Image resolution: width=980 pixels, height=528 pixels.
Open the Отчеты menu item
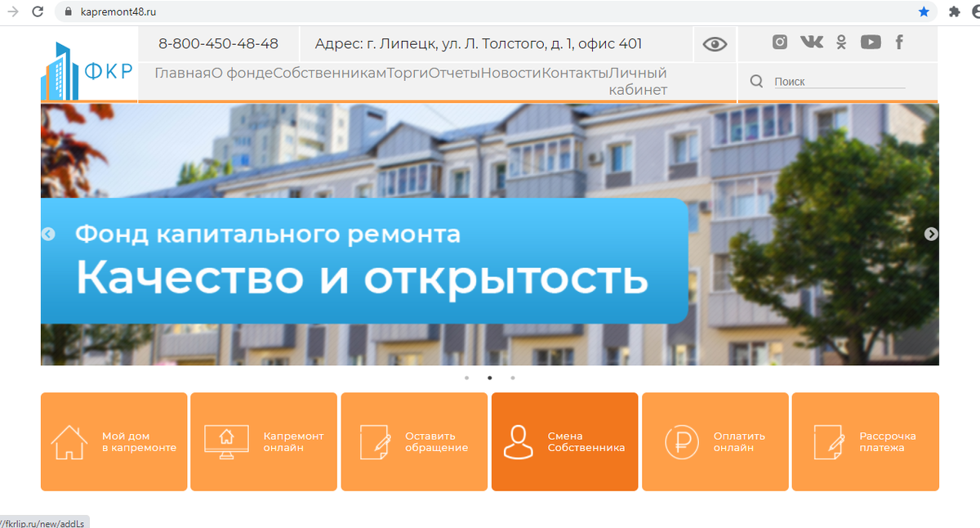454,73
